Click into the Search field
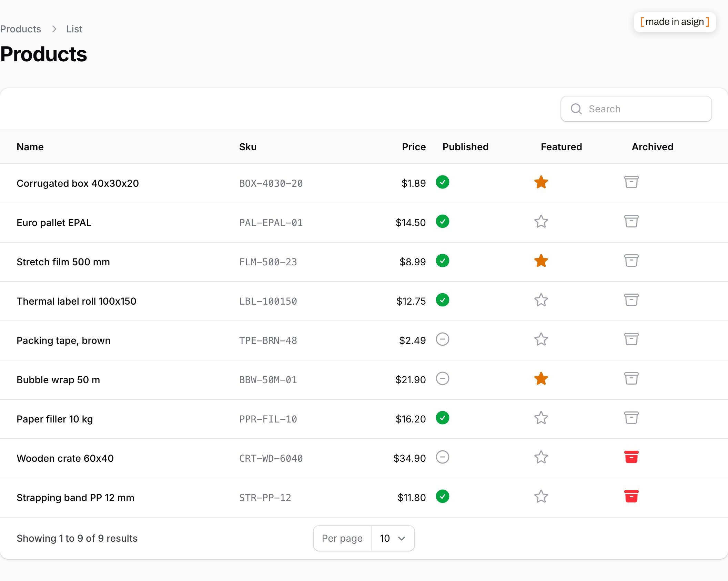 coord(636,109)
